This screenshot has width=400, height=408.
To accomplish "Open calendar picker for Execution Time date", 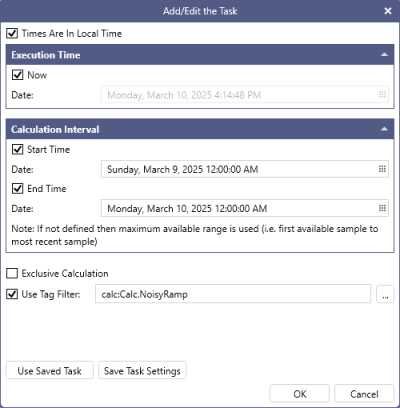I will pyautogui.click(x=382, y=95).
